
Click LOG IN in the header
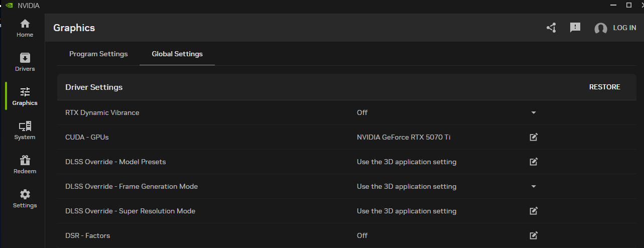pos(624,28)
